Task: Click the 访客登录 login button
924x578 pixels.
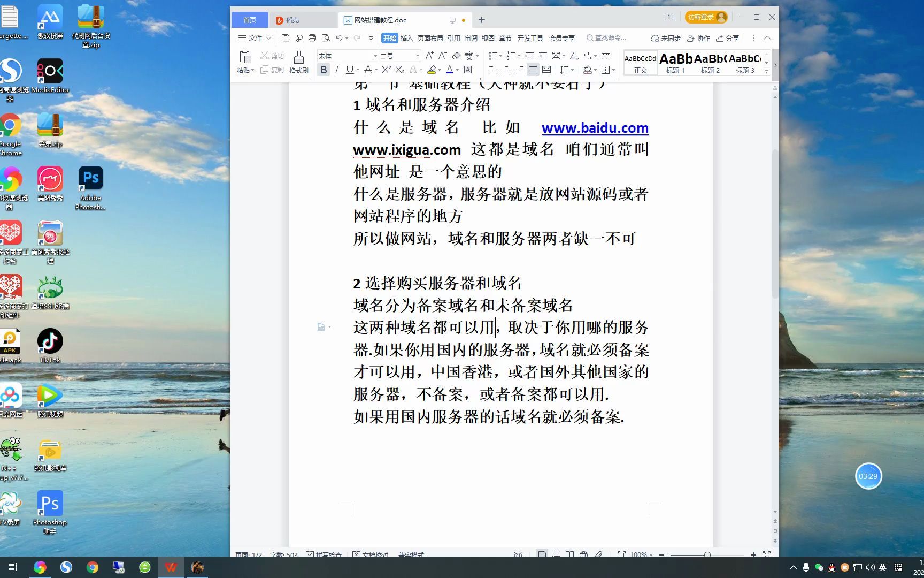Action: [x=707, y=17]
